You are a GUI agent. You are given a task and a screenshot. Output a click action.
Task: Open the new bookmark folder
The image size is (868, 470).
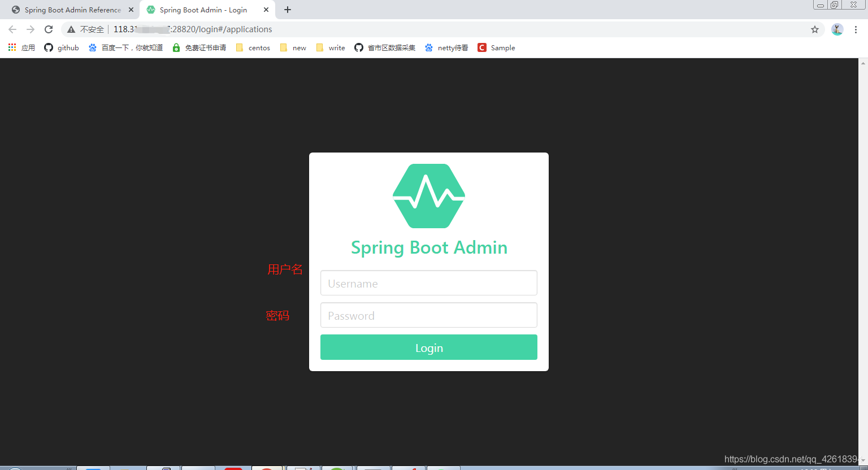coord(293,47)
